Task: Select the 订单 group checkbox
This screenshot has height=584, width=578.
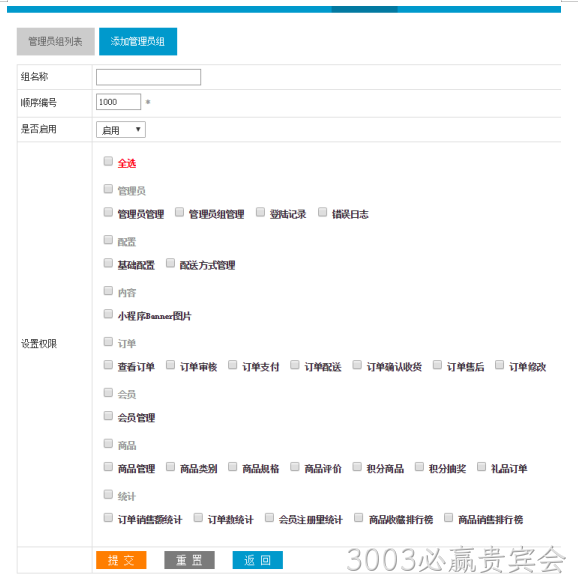Action: click(x=108, y=342)
